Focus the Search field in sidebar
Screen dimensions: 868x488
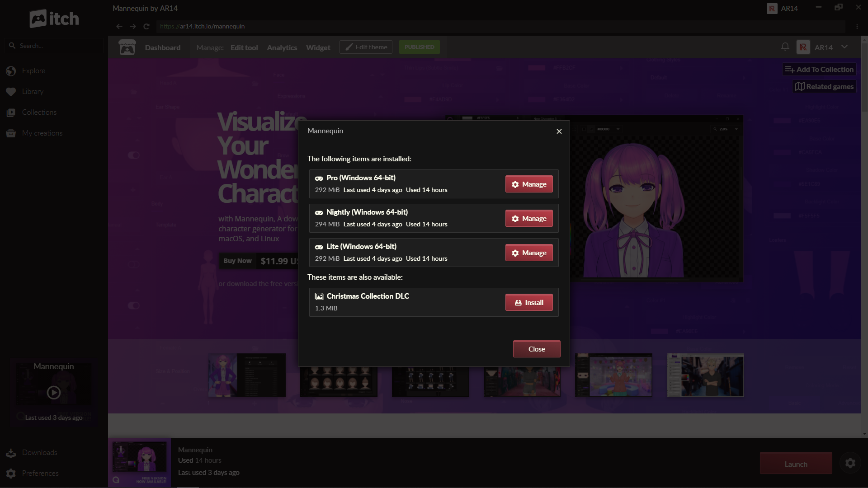[54, 46]
